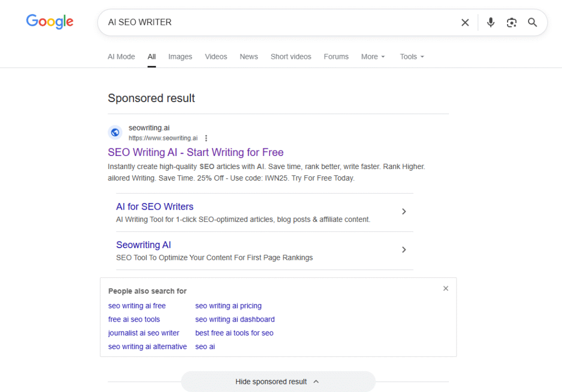Open SEO Writing AI - Start Writing for Free
The image size is (562, 392).
tap(195, 152)
